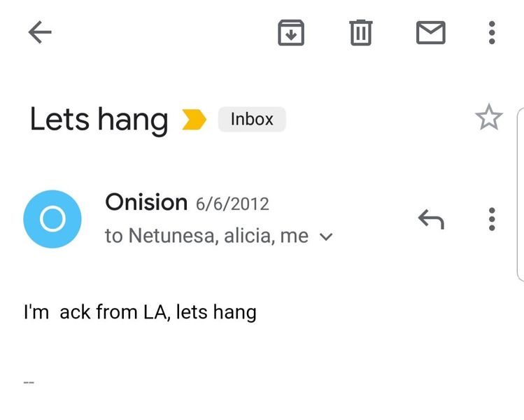
Task: Reply using the curved arrow icon
Action: (431, 219)
